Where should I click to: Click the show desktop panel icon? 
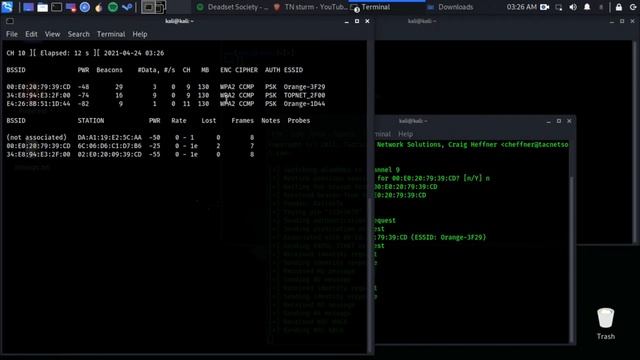tap(28, 7)
